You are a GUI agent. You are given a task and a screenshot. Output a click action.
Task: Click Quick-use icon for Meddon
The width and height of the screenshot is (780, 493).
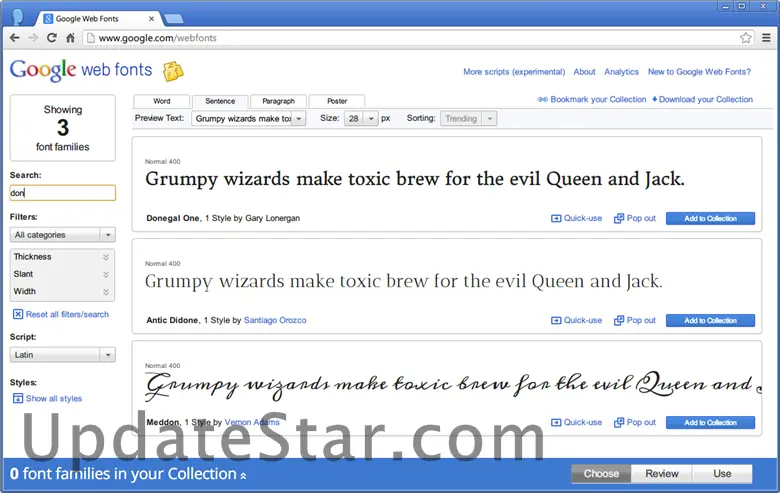pos(556,422)
